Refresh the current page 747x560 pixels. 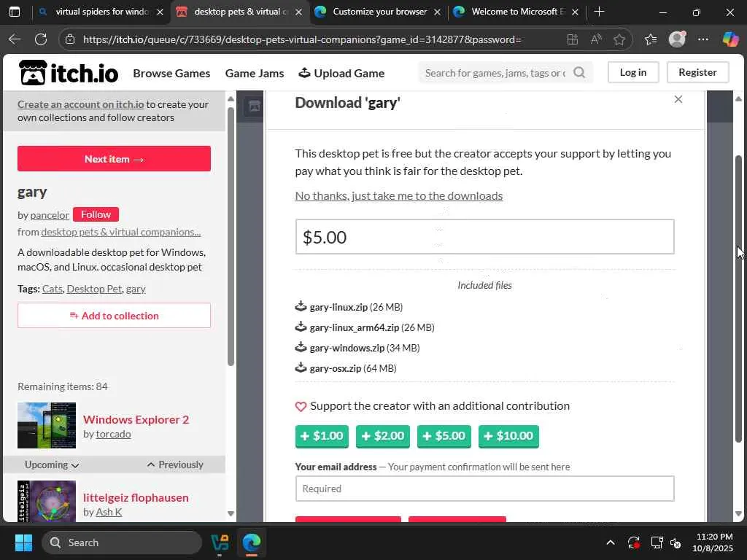(41, 39)
